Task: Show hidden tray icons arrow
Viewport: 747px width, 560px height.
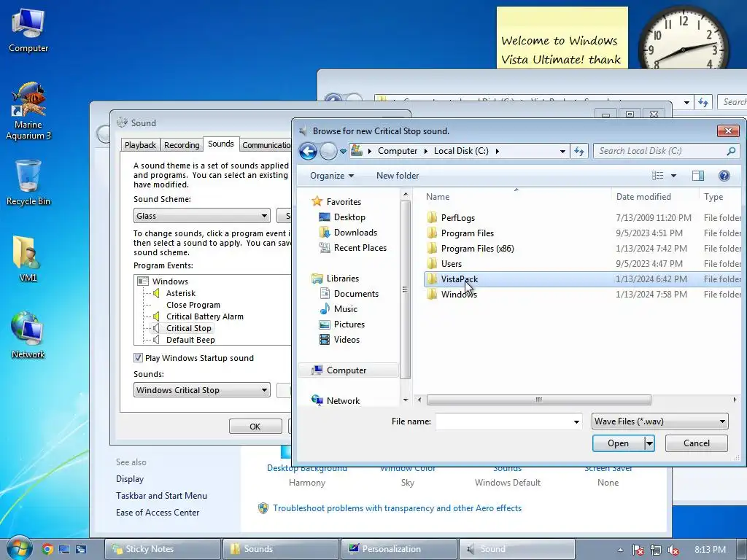Action: (620, 550)
